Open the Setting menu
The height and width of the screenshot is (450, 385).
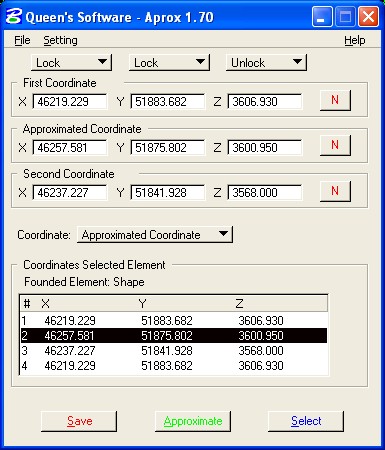pos(60,40)
